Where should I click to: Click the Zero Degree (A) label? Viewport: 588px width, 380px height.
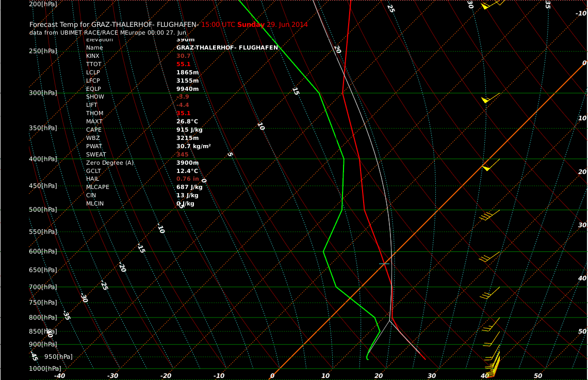(x=110, y=163)
